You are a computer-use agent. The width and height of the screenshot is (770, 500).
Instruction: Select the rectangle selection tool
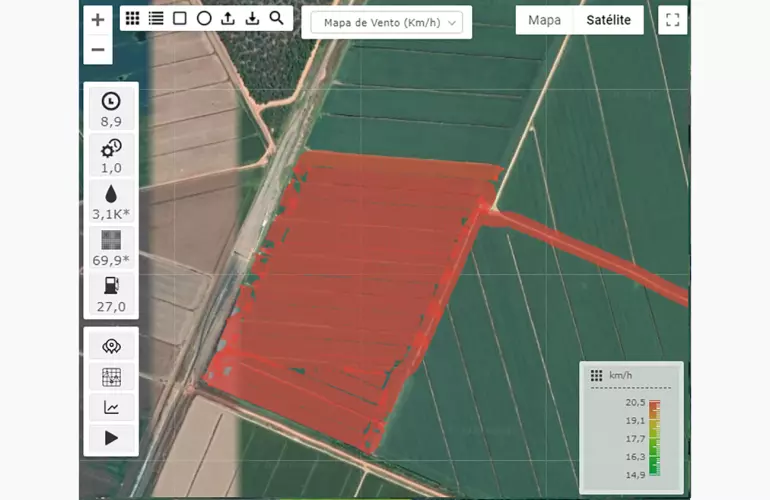[x=180, y=18]
